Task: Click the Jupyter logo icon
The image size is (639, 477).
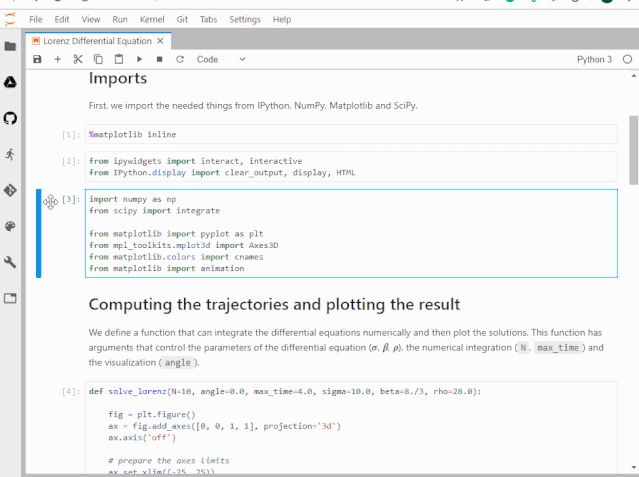Action: (10, 19)
